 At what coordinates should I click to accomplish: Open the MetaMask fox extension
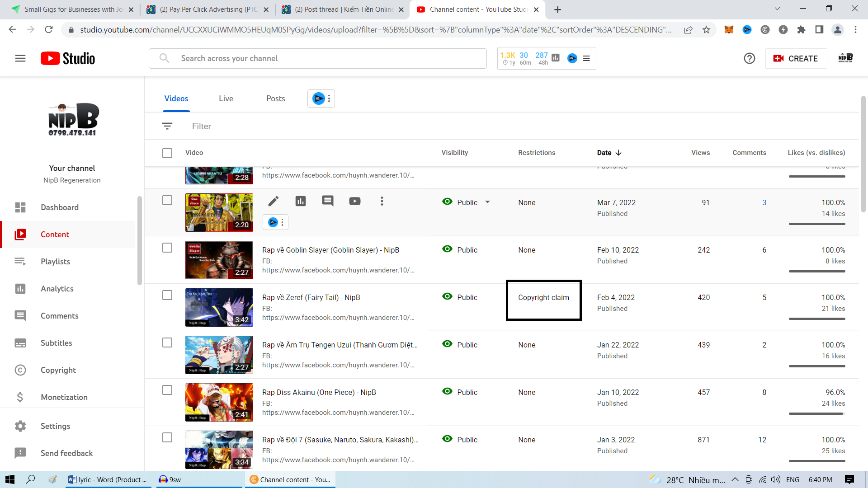(x=729, y=30)
